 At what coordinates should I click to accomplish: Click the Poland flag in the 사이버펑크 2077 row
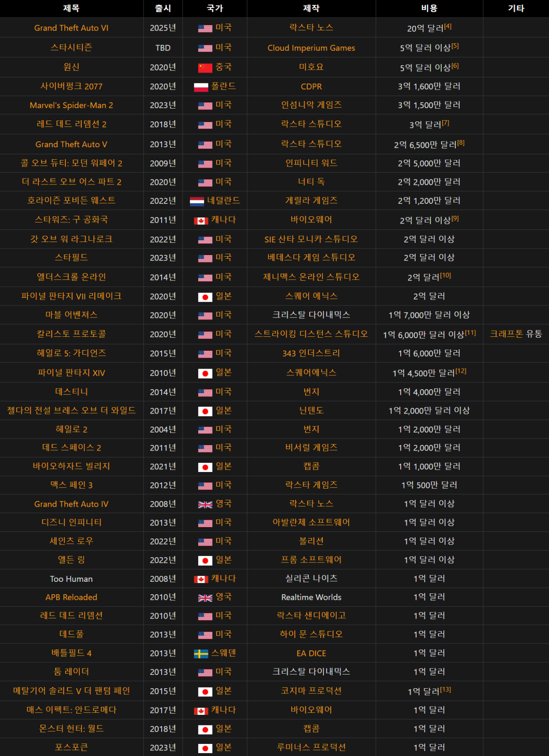pos(201,87)
